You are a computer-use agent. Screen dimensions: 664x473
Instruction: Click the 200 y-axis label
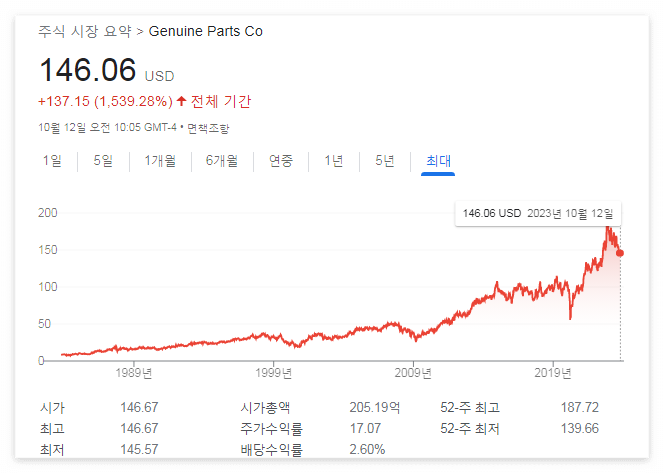click(47, 213)
